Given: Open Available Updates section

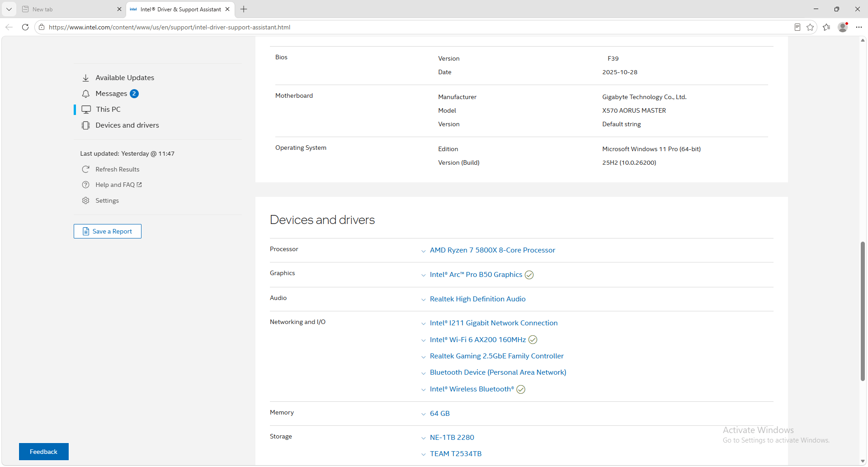Looking at the screenshot, I should pyautogui.click(x=125, y=78).
